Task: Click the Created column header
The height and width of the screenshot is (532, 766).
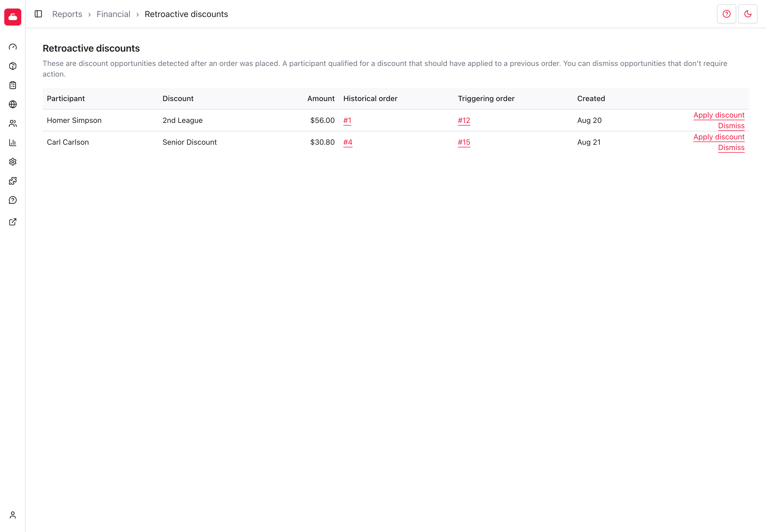Action: click(x=591, y=99)
